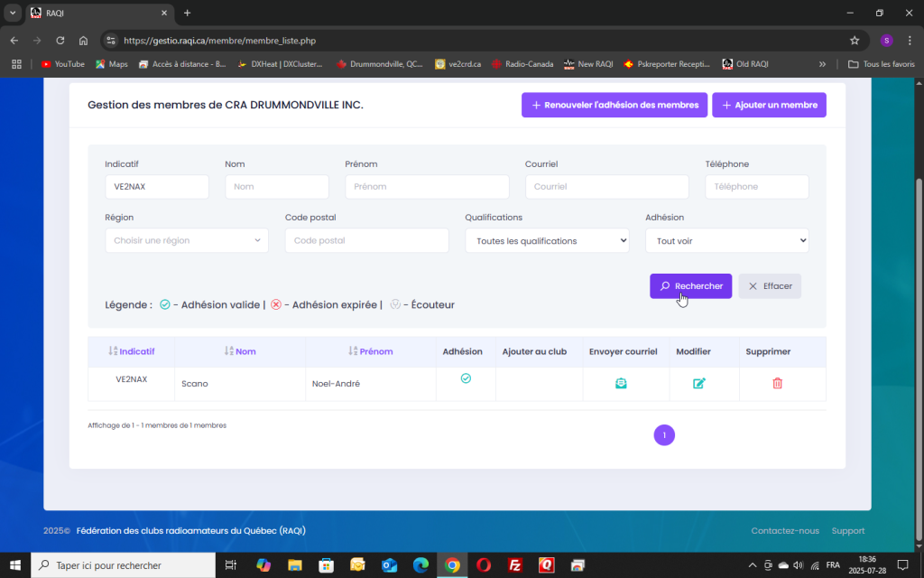Viewport: 924px width, 578px height.
Task: Reload the page in Chrome
Action: click(x=60, y=41)
